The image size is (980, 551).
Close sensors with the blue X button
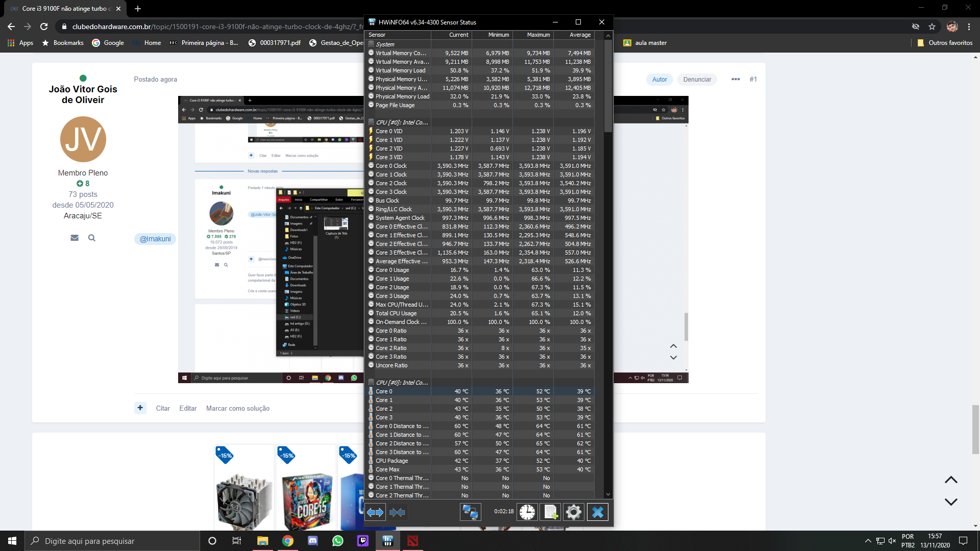[597, 512]
